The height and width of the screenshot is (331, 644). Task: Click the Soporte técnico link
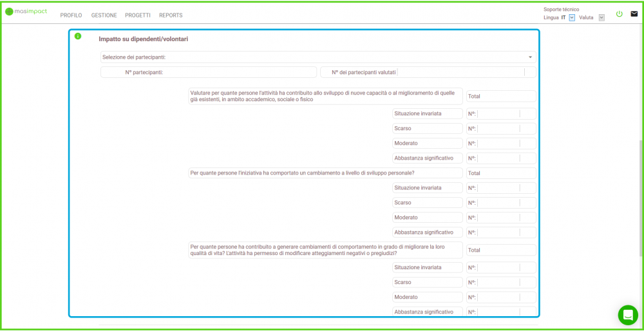pyautogui.click(x=561, y=10)
